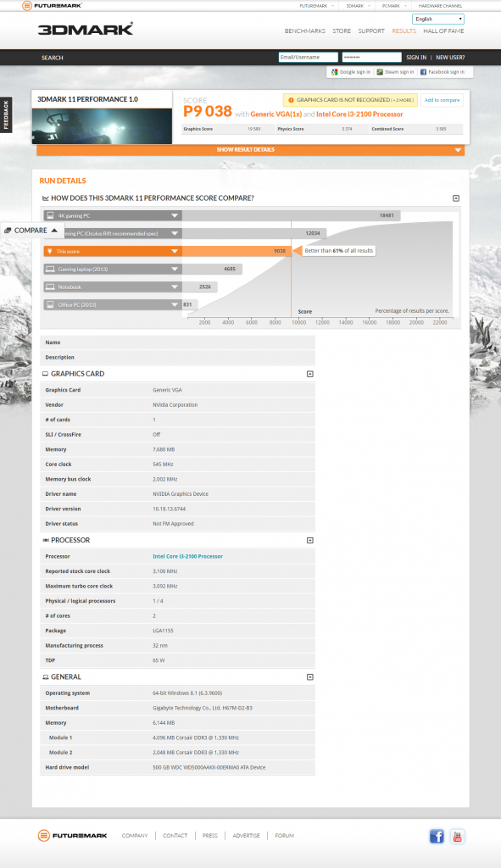Open Intel Core i3-2100 Processor table link
The width and height of the screenshot is (501, 868).
187,556
